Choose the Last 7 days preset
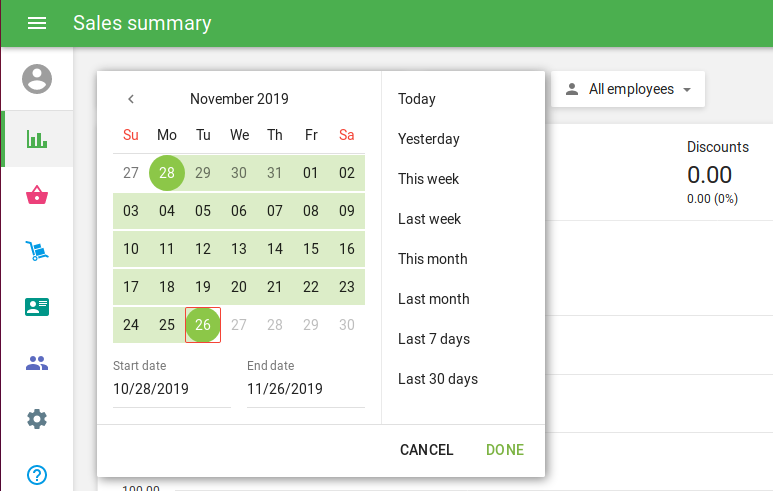 coord(434,339)
